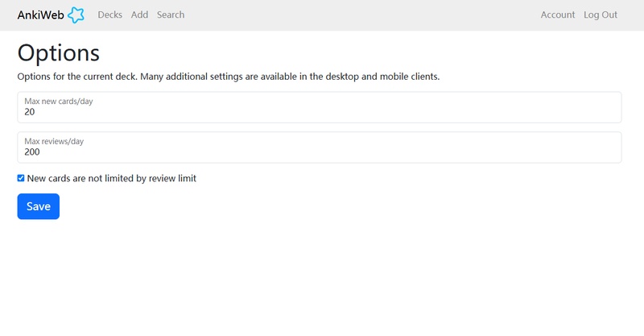Go to the Decks page
644x336 pixels.
pyautogui.click(x=109, y=15)
